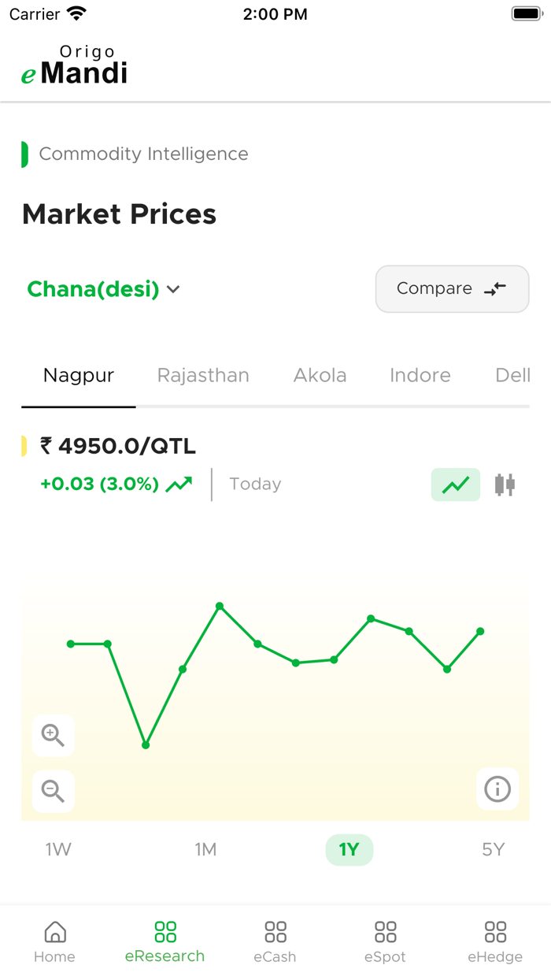Choose the 5Y time range
This screenshot has height=980, width=551.
pyautogui.click(x=493, y=849)
